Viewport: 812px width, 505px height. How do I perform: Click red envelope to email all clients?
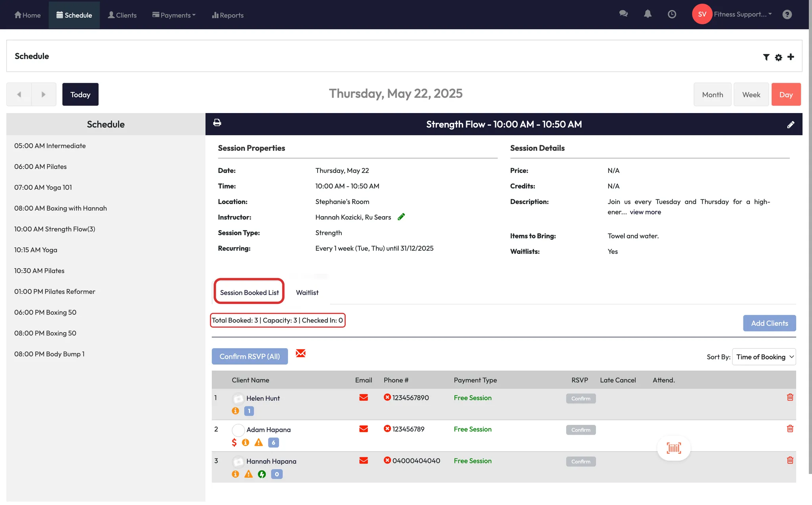tap(301, 353)
